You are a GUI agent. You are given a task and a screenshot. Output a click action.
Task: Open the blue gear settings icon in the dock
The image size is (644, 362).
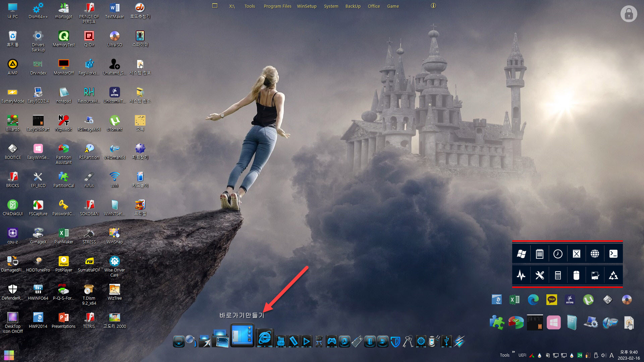(421, 341)
